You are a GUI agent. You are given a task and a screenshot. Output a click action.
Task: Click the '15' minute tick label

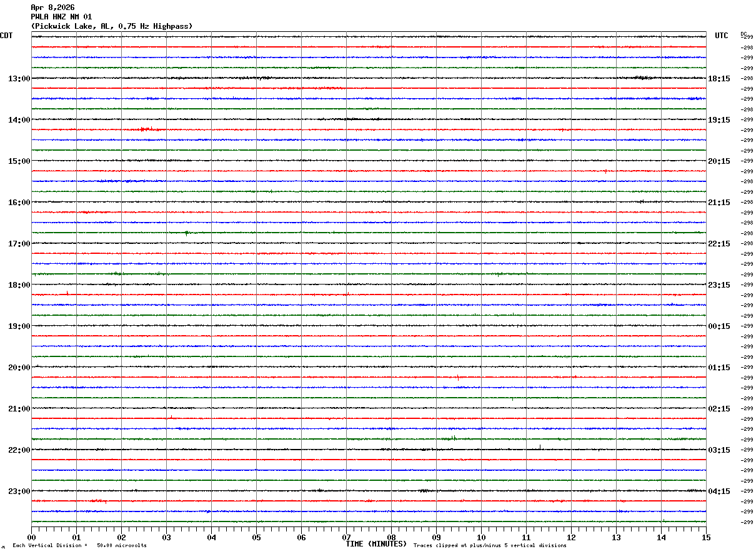(706, 537)
